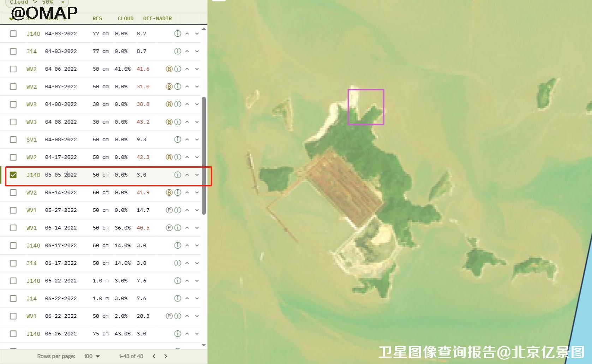592x364 pixels.
Task: Remove the Cloud 50% filter chip
Action: [62, 2]
